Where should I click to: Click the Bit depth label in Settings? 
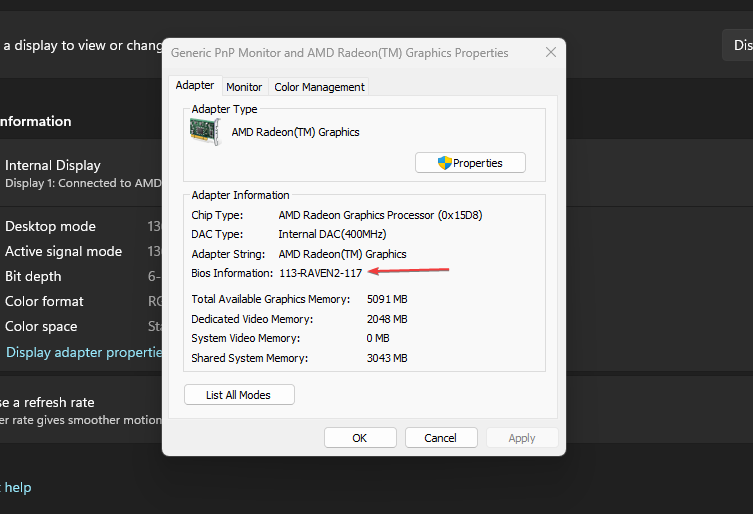point(33,276)
